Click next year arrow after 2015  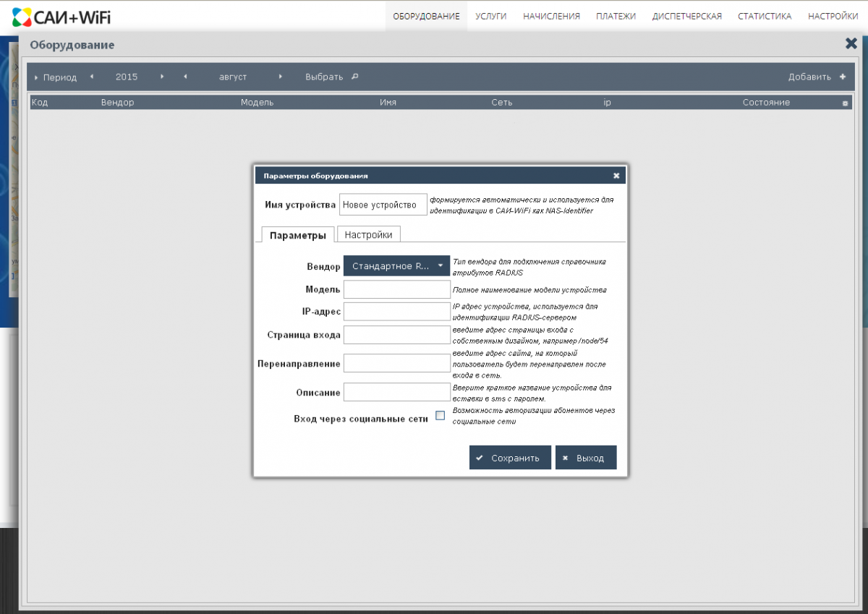coord(162,76)
